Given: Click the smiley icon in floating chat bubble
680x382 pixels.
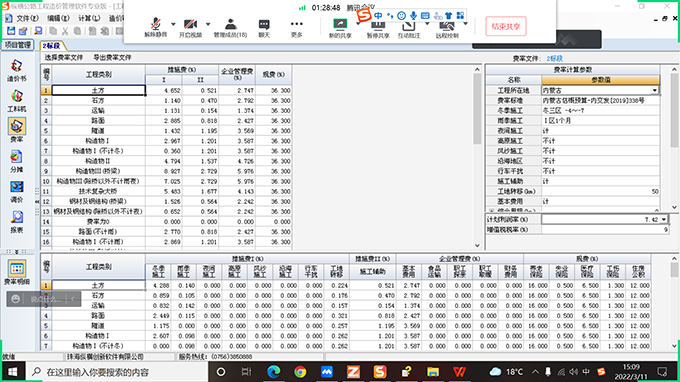Looking at the screenshot, I should (x=16, y=299).
